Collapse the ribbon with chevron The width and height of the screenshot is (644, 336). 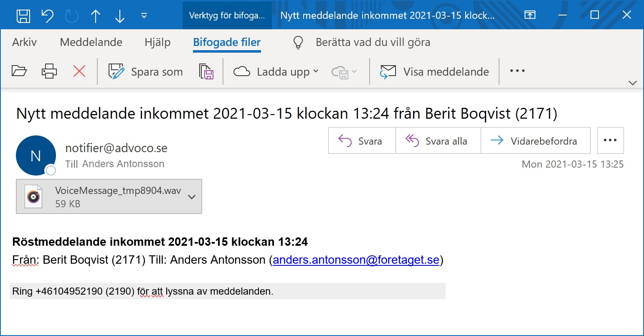(633, 83)
